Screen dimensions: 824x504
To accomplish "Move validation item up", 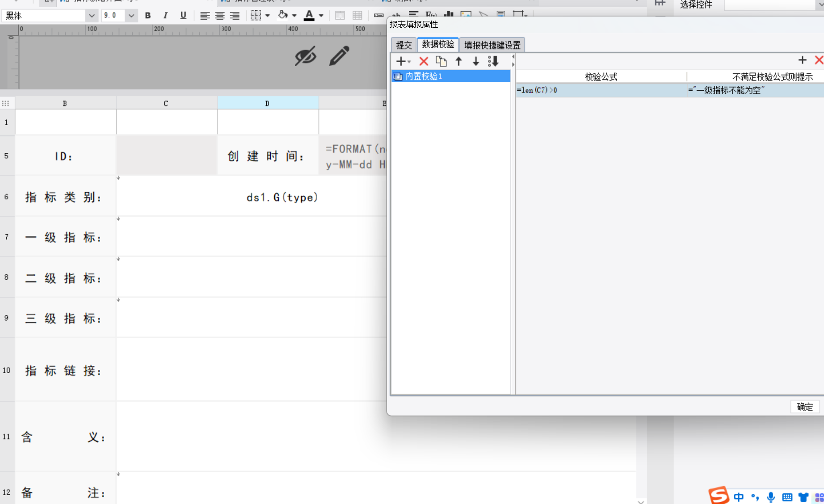I will pyautogui.click(x=458, y=61).
